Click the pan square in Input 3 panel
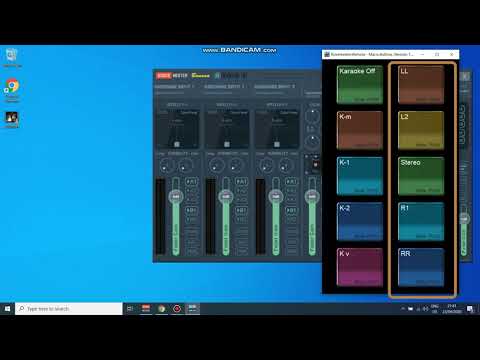Screen dimensions: 480x360 277,144
